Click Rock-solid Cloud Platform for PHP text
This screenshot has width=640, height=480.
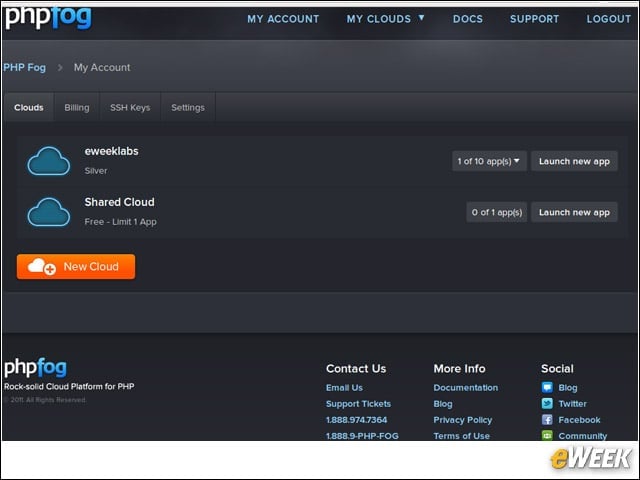point(69,386)
